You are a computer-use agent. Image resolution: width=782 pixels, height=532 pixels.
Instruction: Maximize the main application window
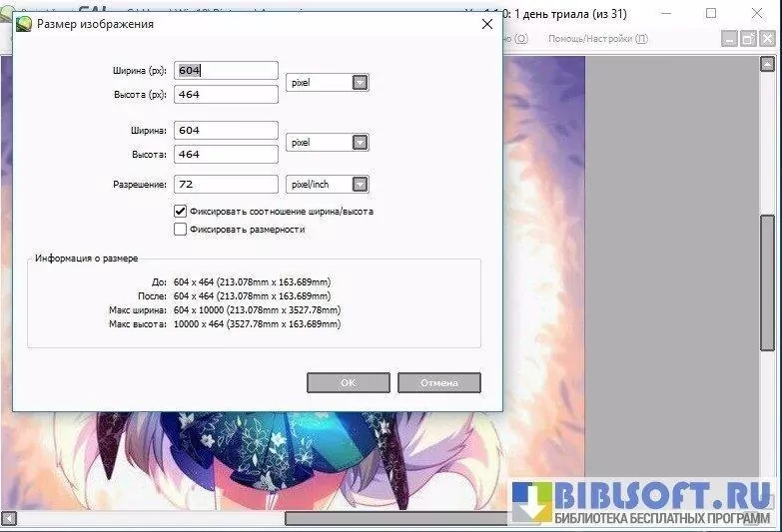pyautogui.click(x=711, y=13)
